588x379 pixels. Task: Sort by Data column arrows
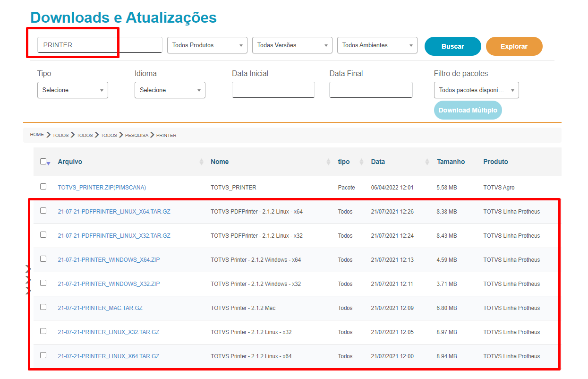(x=427, y=162)
